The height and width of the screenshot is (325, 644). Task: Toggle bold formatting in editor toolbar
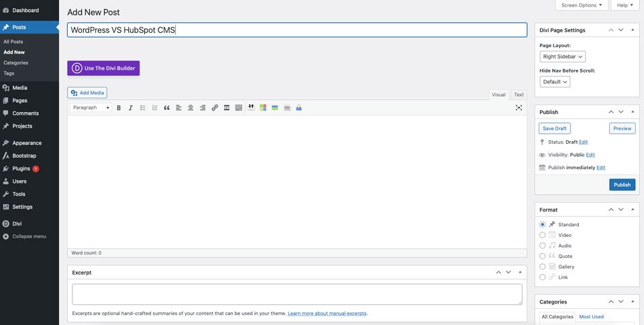pos(119,107)
